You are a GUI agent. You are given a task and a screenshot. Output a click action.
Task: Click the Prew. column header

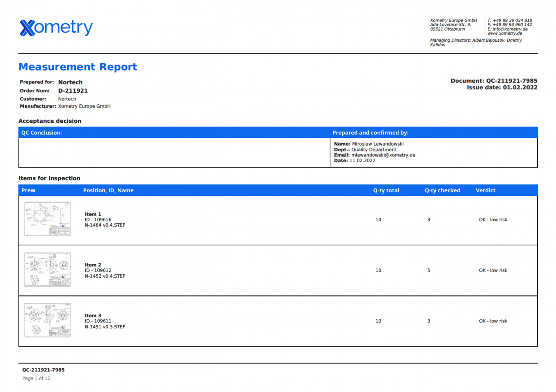pos(29,190)
